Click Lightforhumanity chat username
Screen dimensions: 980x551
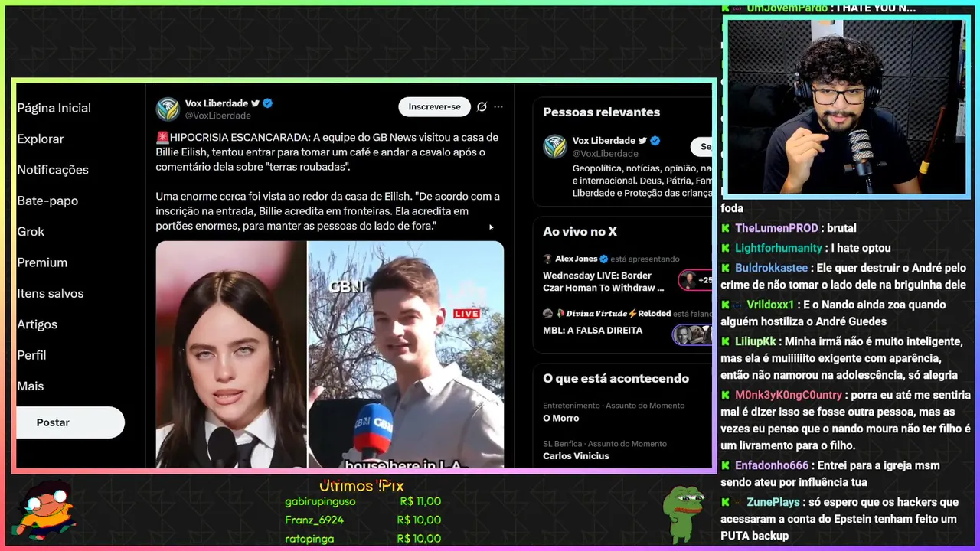[x=779, y=248]
